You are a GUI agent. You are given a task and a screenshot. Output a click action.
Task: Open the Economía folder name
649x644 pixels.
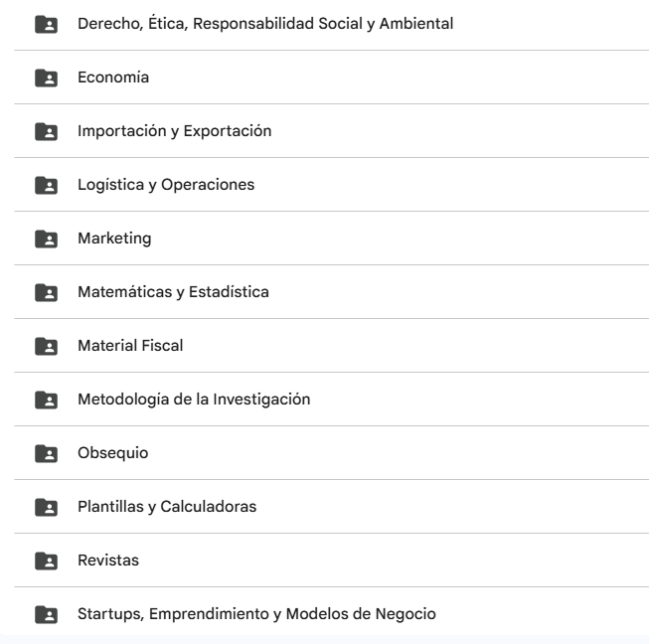tap(113, 78)
